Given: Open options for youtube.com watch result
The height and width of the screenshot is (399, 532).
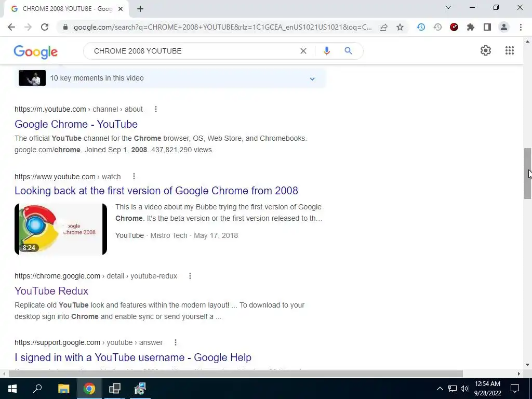Looking at the screenshot, I should (x=134, y=177).
